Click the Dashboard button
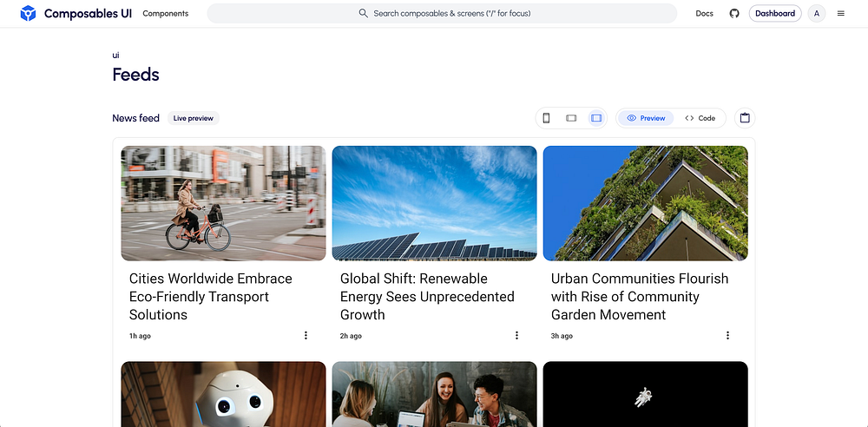The width and height of the screenshot is (868, 427). (774, 14)
